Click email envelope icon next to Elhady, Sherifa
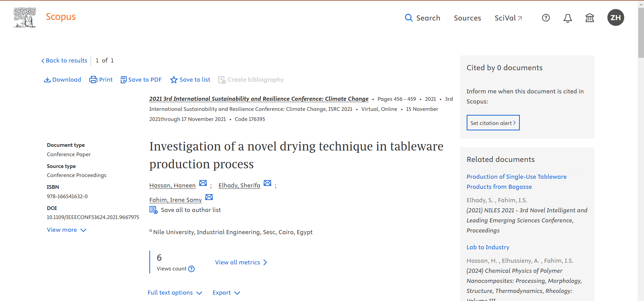 (x=267, y=183)
